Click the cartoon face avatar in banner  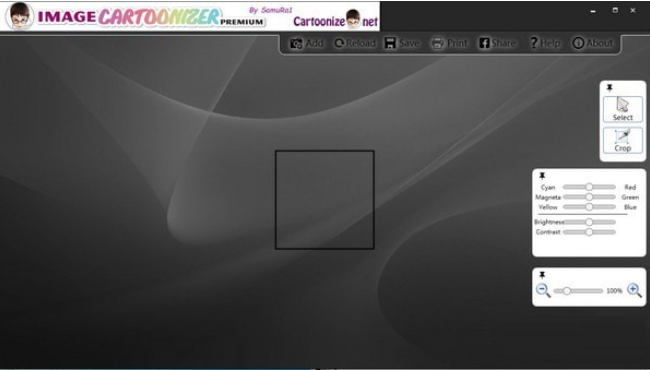click(19, 16)
